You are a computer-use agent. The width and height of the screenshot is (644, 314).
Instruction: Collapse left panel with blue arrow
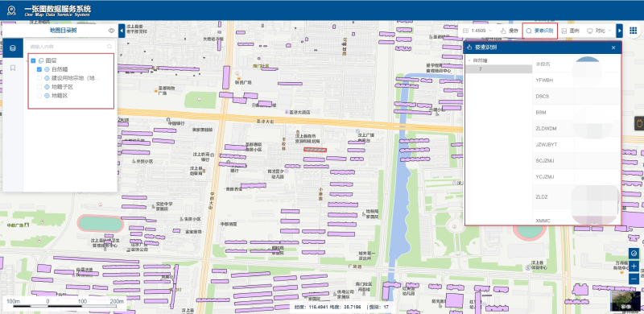click(x=122, y=31)
